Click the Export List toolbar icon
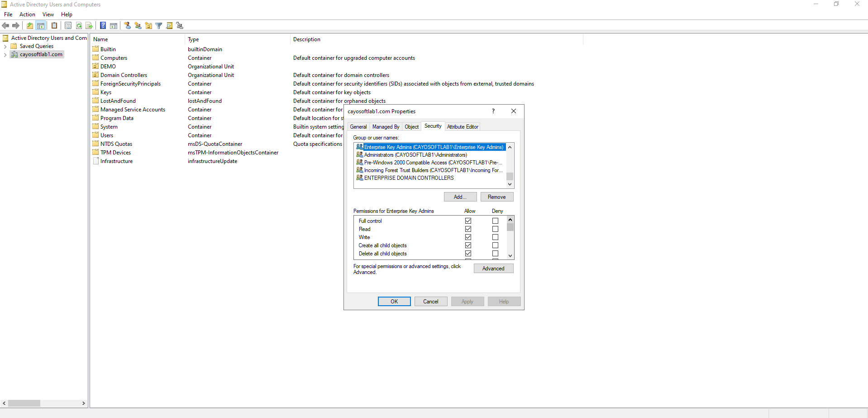 coord(89,26)
